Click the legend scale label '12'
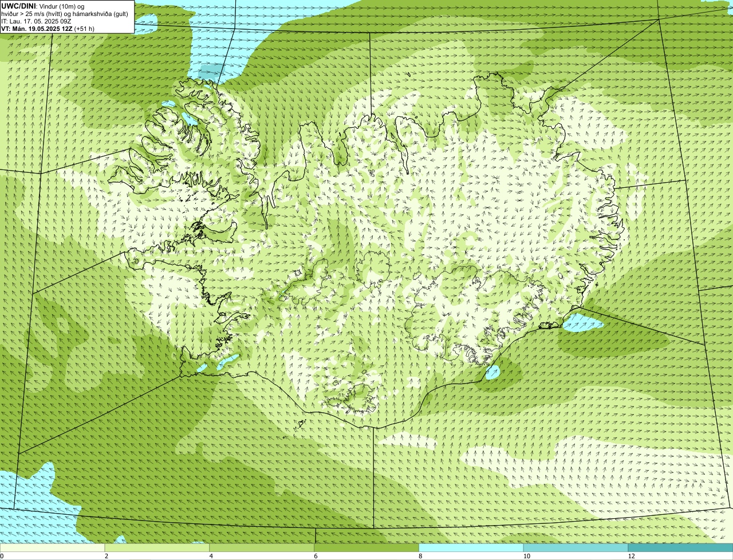 630,556
